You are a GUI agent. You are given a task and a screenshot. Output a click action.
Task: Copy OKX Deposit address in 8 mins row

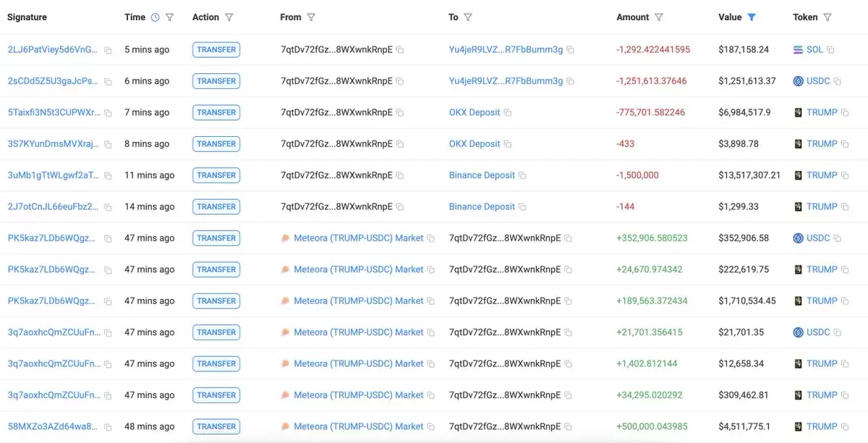pos(508,144)
